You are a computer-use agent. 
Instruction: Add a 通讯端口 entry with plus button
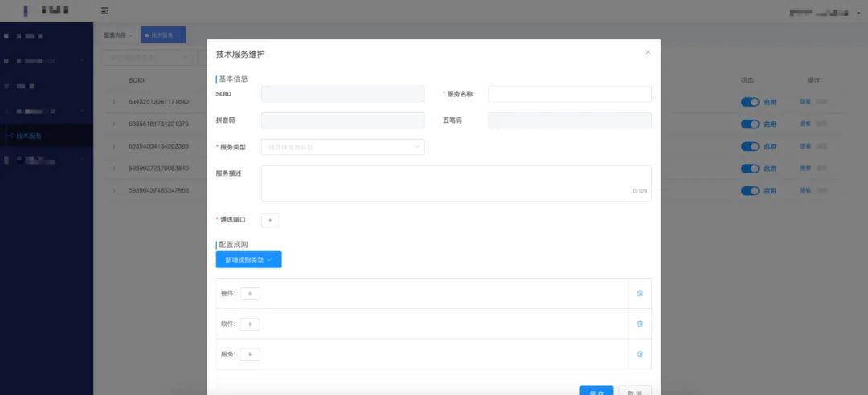coord(270,220)
